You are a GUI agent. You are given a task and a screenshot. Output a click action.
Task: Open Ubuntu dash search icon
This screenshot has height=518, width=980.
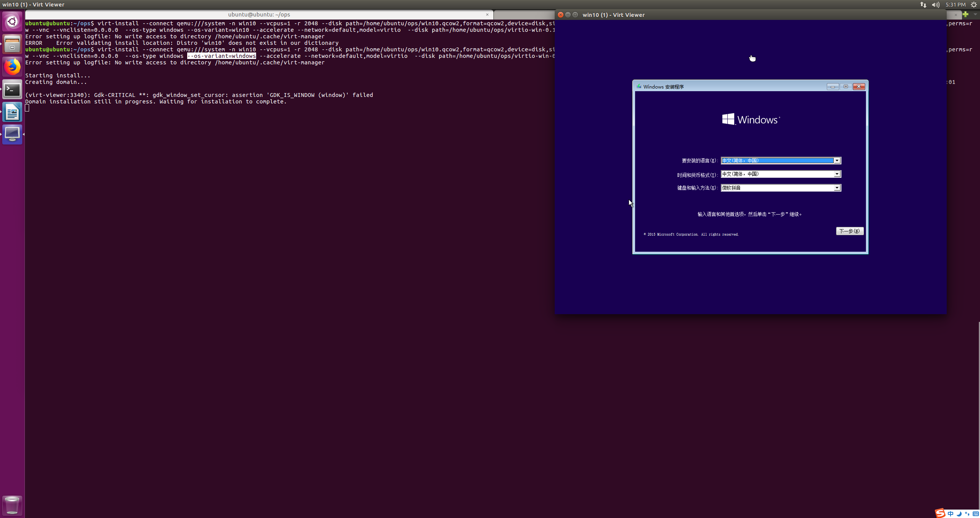pyautogui.click(x=12, y=21)
